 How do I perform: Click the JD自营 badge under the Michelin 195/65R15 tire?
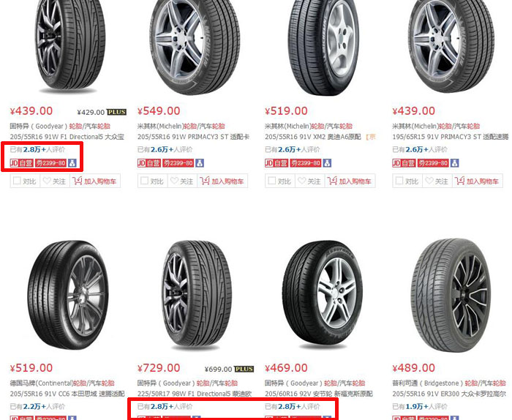[x=404, y=162]
